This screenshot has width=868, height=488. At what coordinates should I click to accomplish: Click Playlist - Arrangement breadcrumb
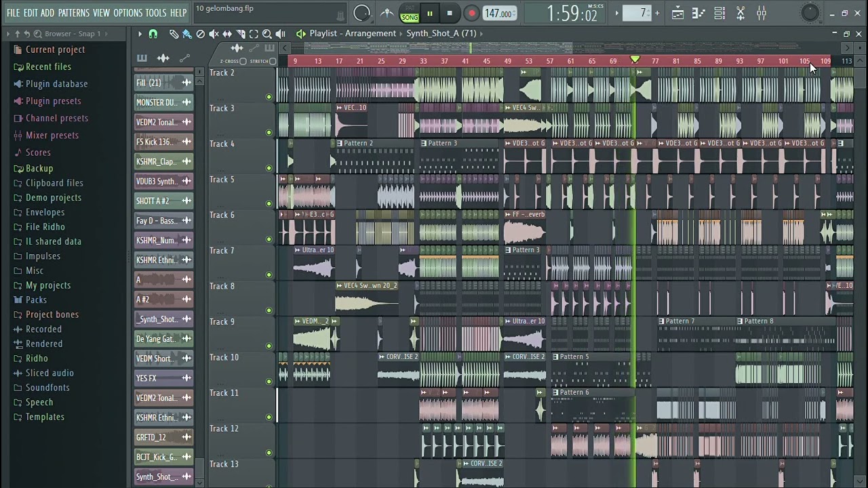[353, 34]
